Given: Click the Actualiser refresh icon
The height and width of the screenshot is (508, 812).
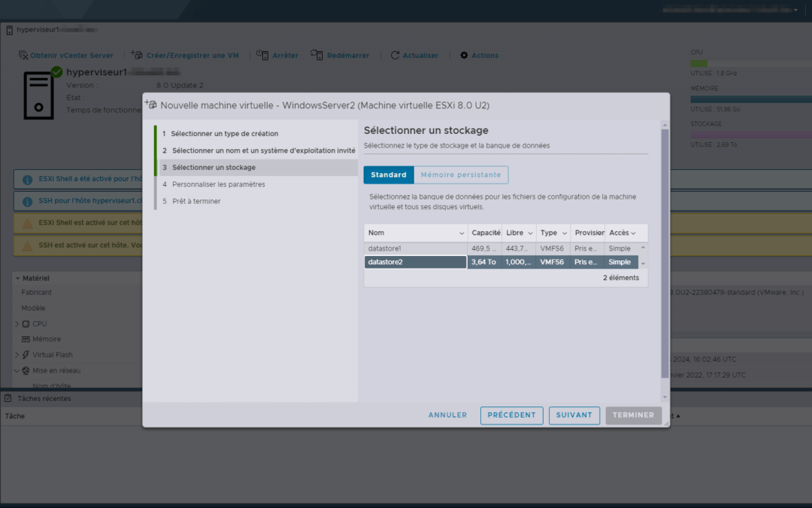Looking at the screenshot, I should pyautogui.click(x=395, y=55).
